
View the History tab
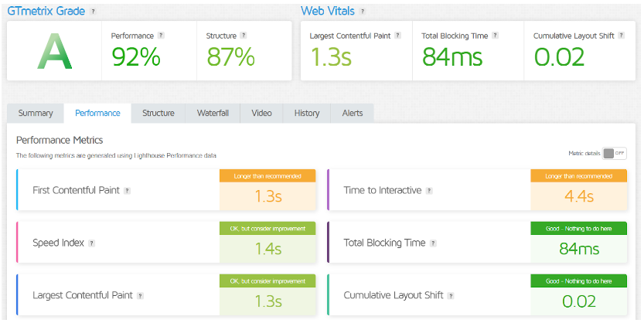click(307, 114)
